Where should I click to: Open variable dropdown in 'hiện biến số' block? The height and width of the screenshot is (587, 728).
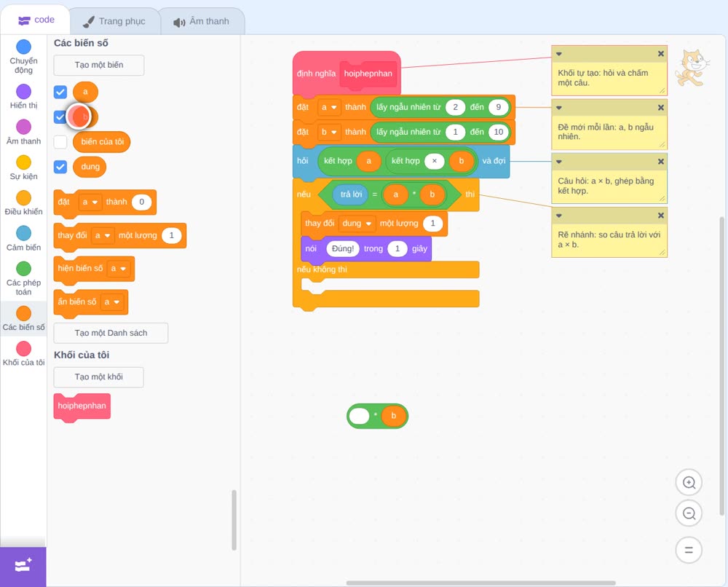[119, 269]
